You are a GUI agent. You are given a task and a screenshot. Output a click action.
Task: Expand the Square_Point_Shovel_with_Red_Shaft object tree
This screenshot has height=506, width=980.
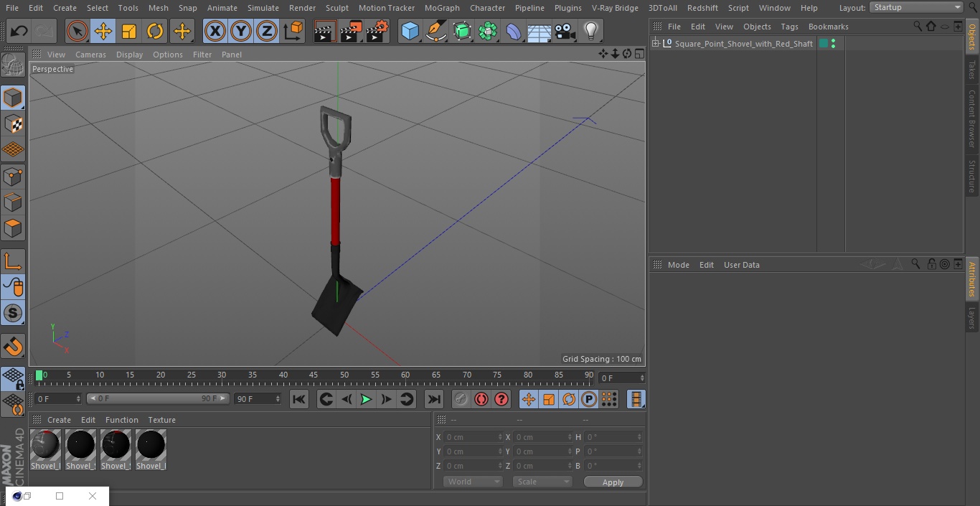point(655,44)
